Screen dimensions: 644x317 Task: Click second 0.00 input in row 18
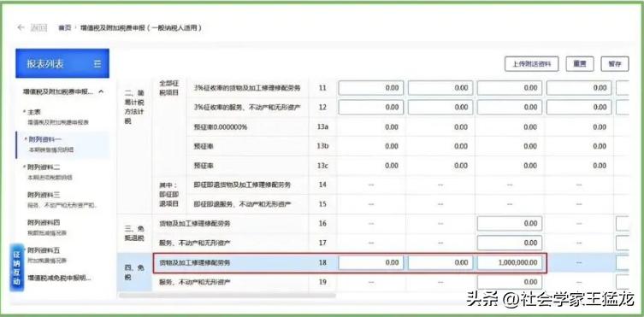[x=440, y=262]
